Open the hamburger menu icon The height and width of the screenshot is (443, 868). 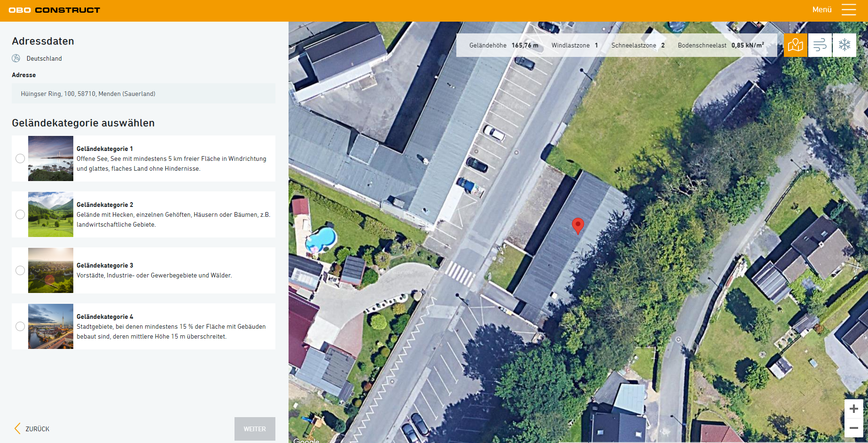click(848, 10)
